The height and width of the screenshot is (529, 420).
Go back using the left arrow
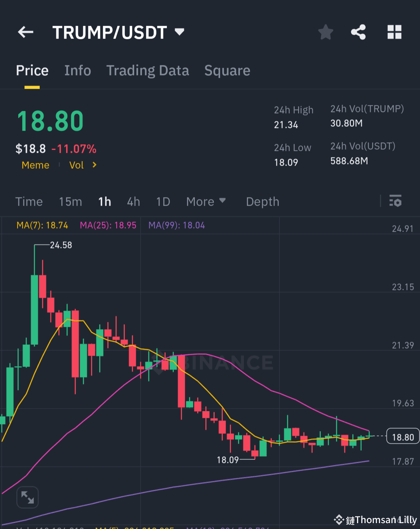click(x=26, y=32)
